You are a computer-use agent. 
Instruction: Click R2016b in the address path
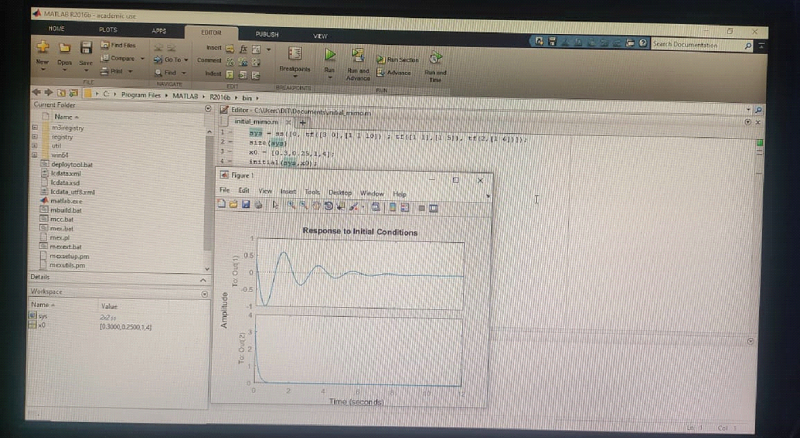[x=219, y=97]
